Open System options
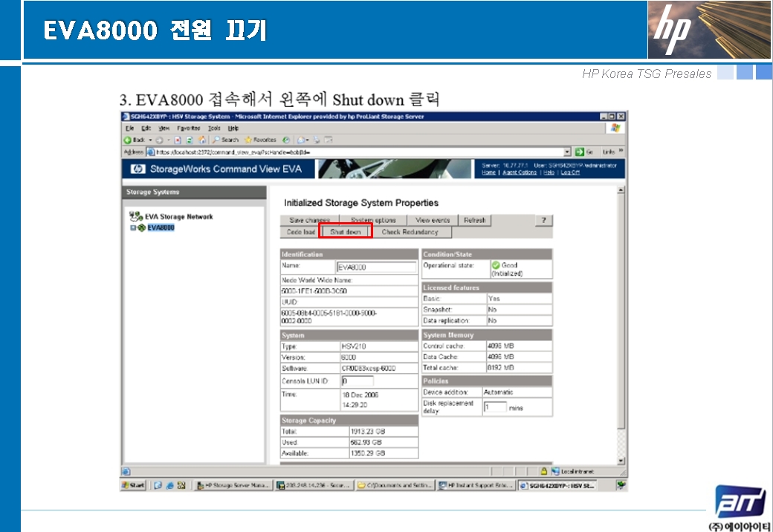 (373, 220)
